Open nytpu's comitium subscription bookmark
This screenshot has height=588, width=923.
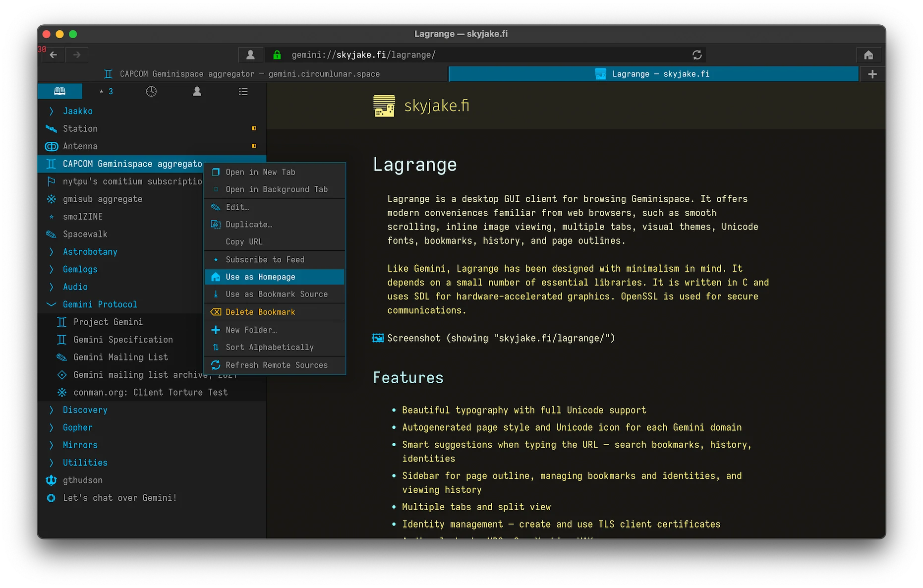120,181
